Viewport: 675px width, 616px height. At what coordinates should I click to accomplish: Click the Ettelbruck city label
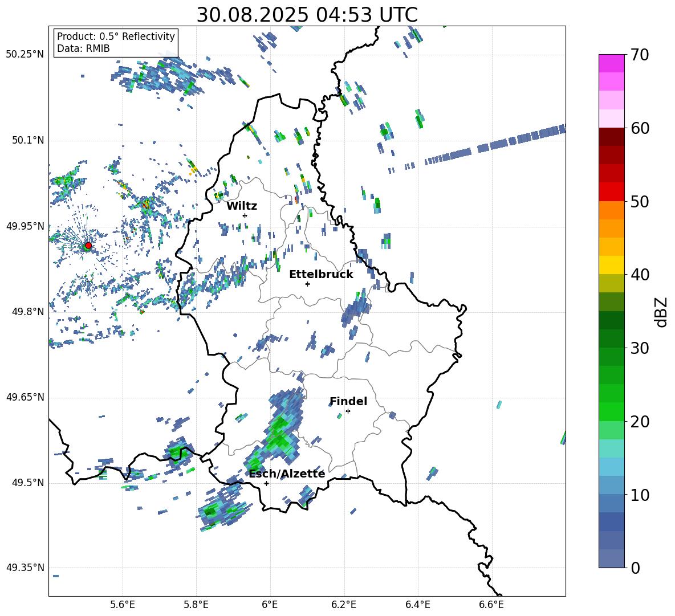click(321, 275)
